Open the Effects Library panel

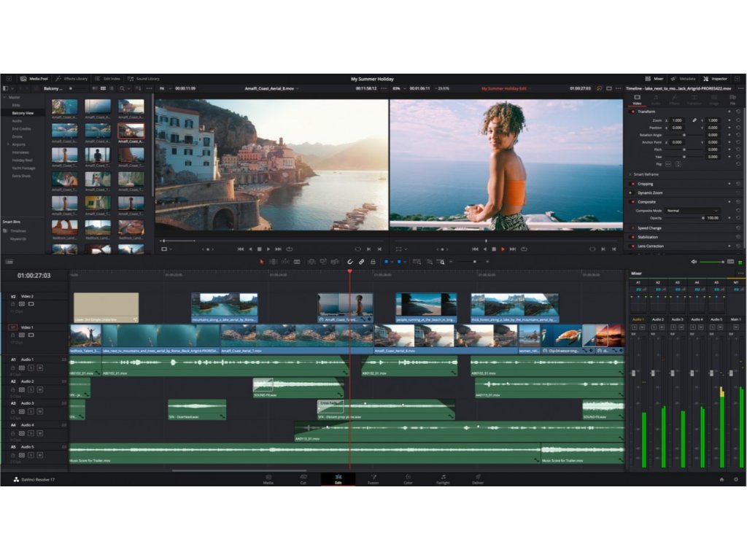point(71,79)
